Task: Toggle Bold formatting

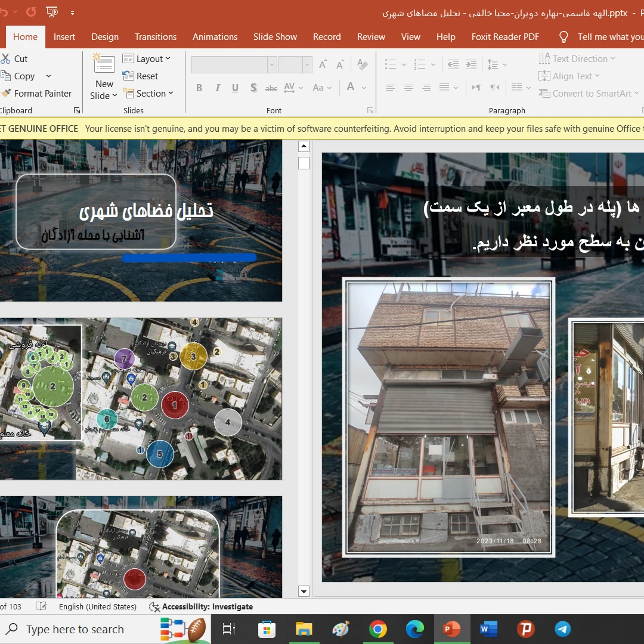Action: click(199, 88)
